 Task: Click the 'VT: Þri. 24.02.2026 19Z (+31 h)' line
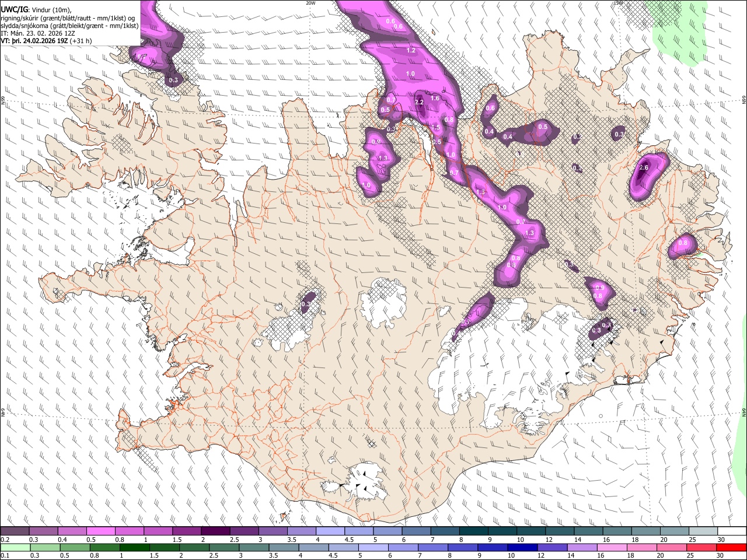click(47, 41)
